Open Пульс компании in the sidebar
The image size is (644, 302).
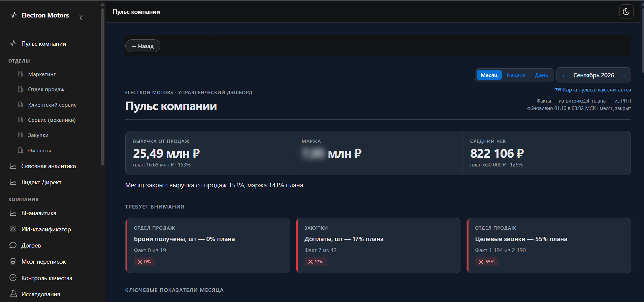pos(44,44)
